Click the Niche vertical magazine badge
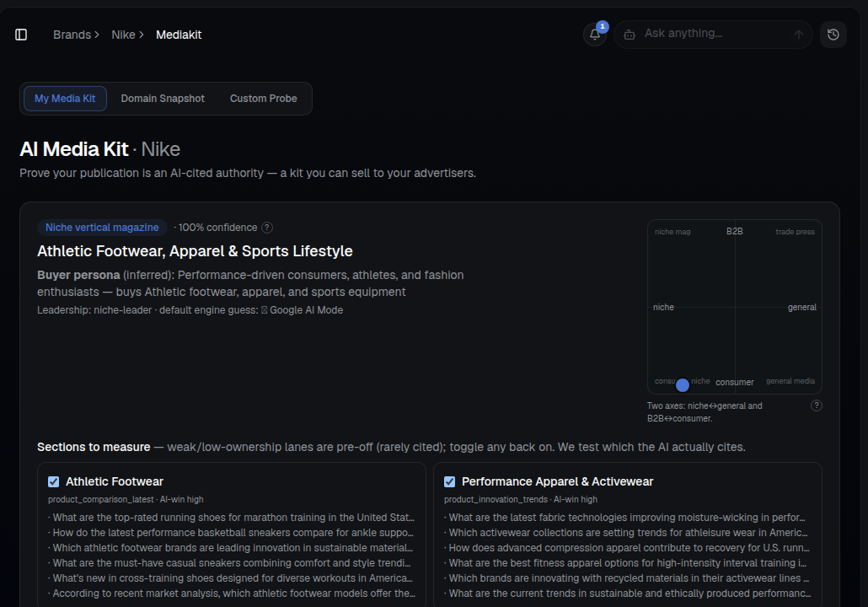Screen dimensions: 868x607 (x=102, y=228)
